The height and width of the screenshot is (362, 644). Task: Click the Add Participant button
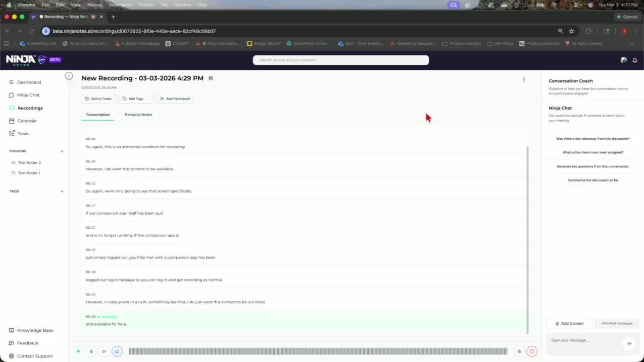[175, 99]
